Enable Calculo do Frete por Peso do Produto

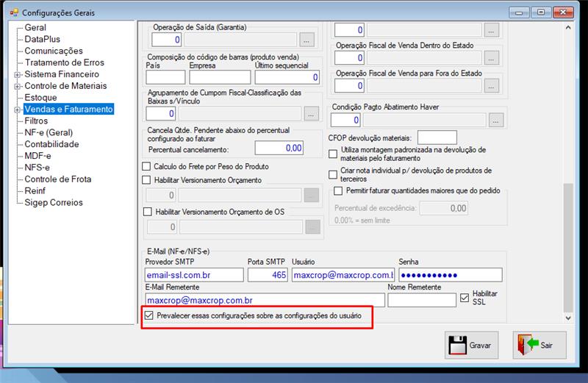tap(146, 166)
